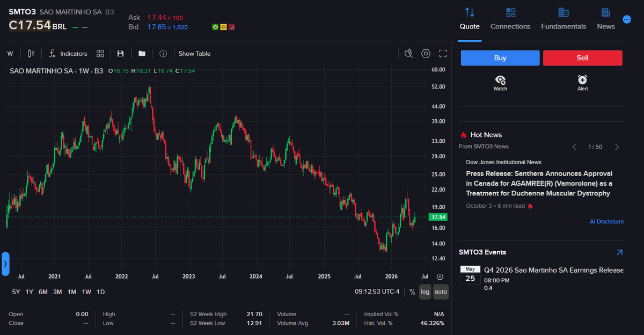The width and height of the screenshot is (644, 335).
Task: Select the 1M time range
Action: click(72, 292)
